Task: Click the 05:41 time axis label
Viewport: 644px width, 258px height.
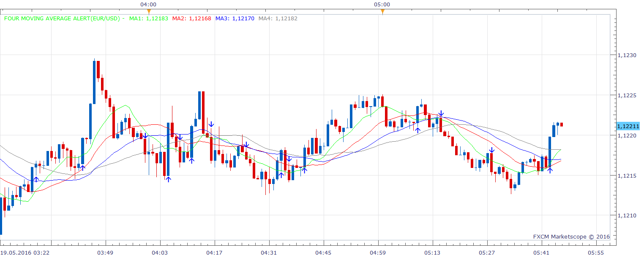Action: click(x=541, y=253)
